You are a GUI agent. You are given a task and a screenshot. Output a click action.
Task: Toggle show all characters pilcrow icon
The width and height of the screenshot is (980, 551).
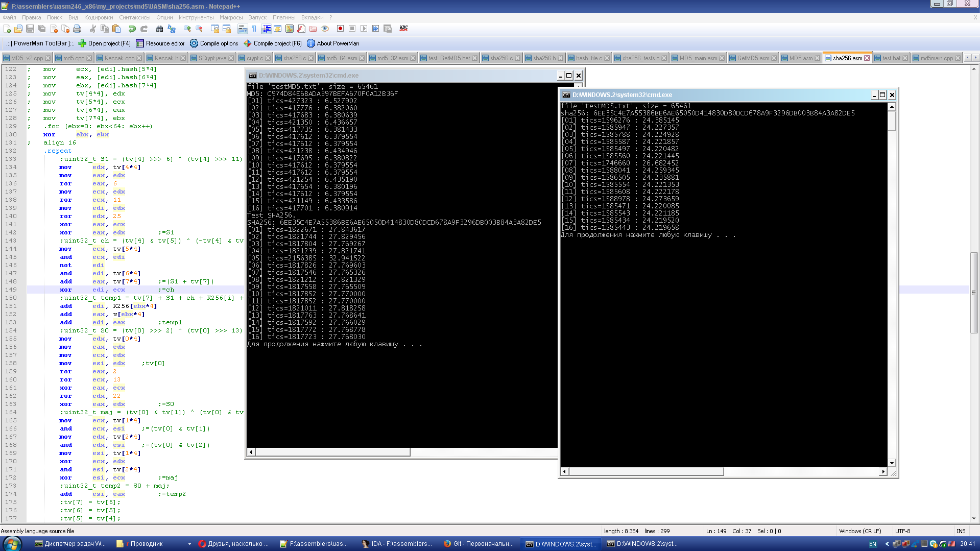point(254,29)
